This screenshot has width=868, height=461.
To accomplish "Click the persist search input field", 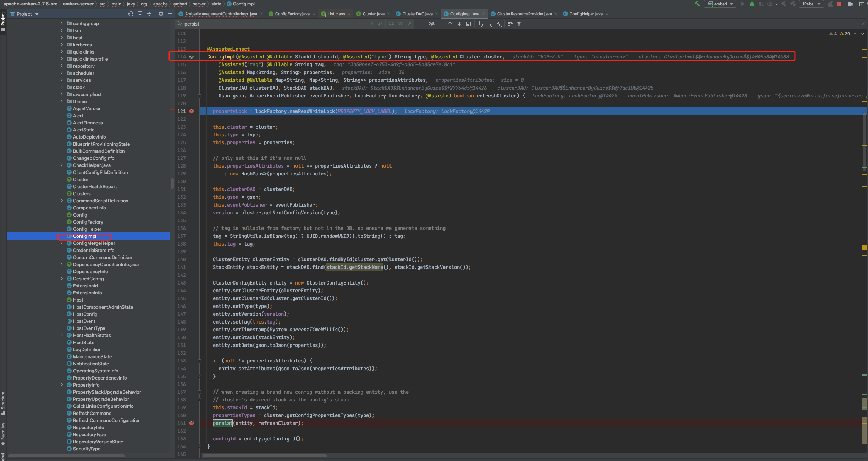I will (277, 24).
